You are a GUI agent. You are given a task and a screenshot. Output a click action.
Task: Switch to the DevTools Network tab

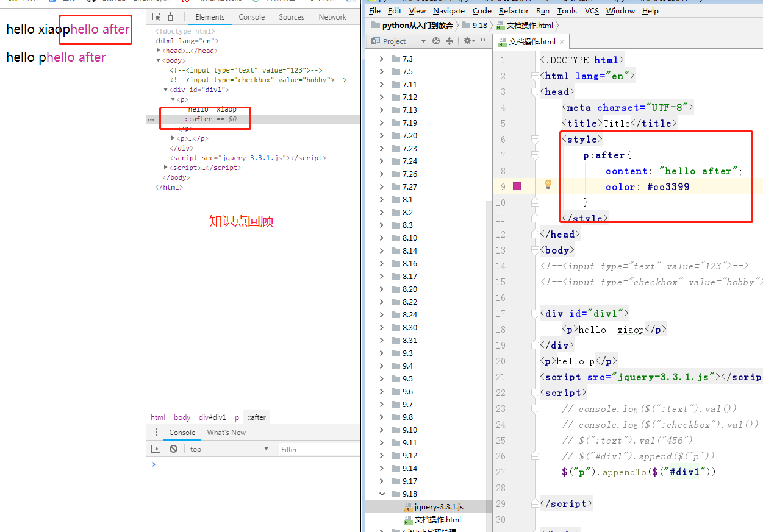(332, 17)
